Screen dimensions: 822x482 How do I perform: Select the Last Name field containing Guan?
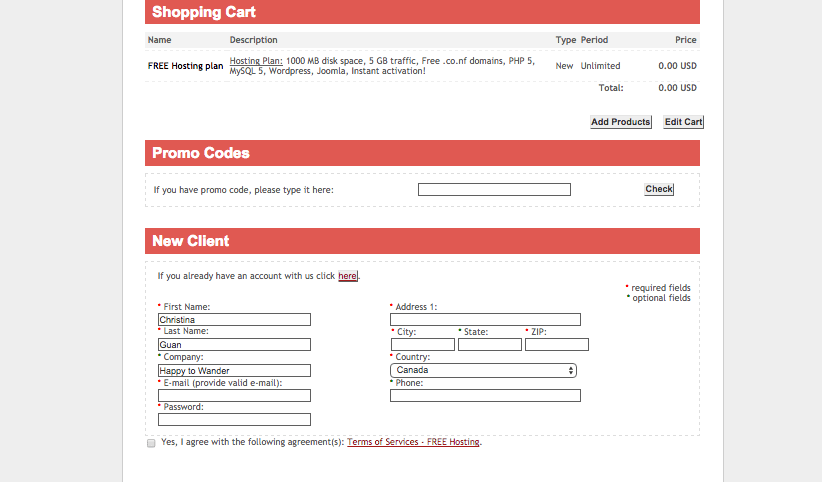(x=234, y=345)
